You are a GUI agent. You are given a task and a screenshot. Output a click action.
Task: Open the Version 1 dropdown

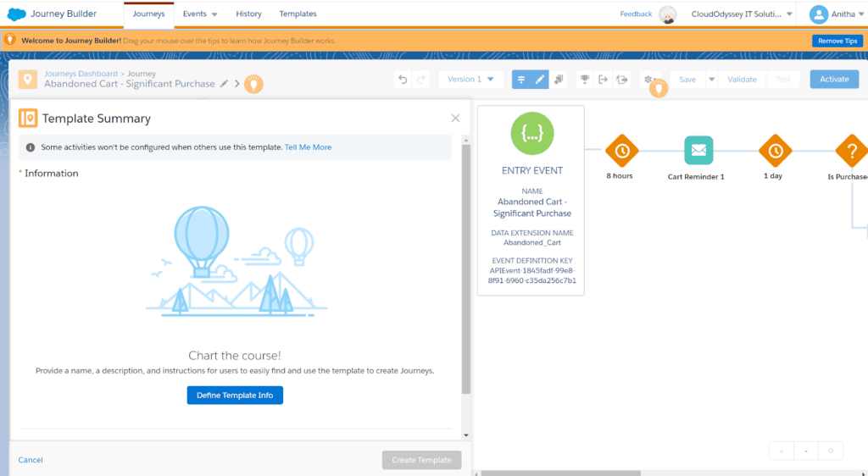471,80
